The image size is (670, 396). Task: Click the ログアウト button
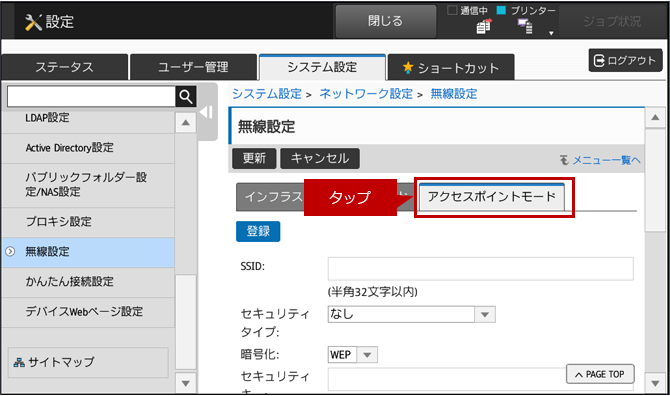625,60
